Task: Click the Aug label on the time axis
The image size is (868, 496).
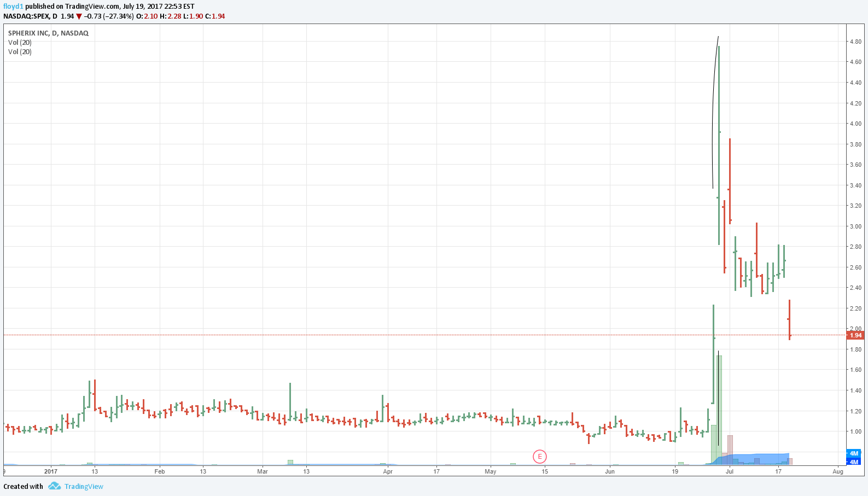Action: click(x=838, y=471)
